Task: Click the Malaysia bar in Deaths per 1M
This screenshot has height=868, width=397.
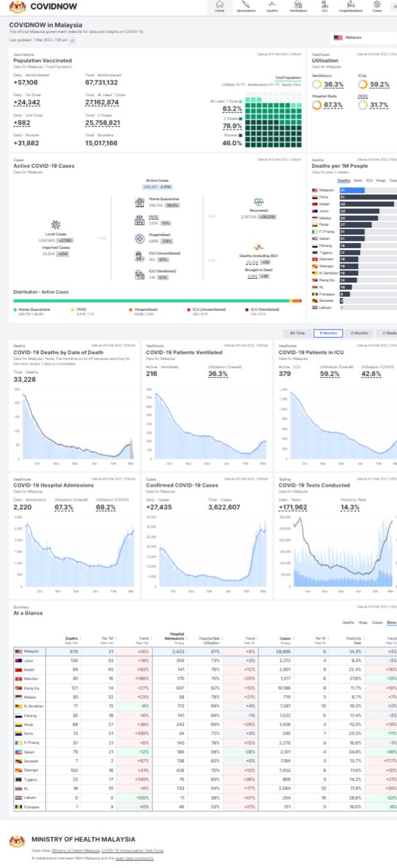Action: pyautogui.click(x=351, y=190)
